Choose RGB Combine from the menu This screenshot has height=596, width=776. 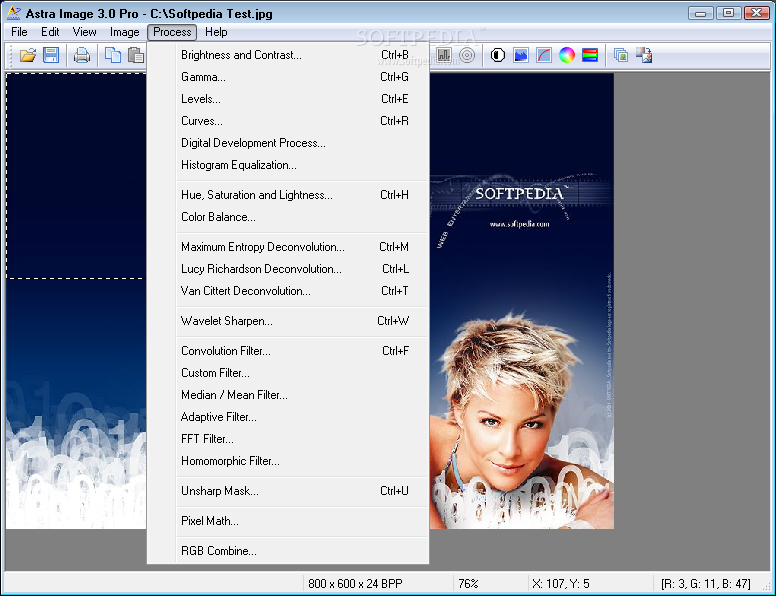pyautogui.click(x=288, y=551)
